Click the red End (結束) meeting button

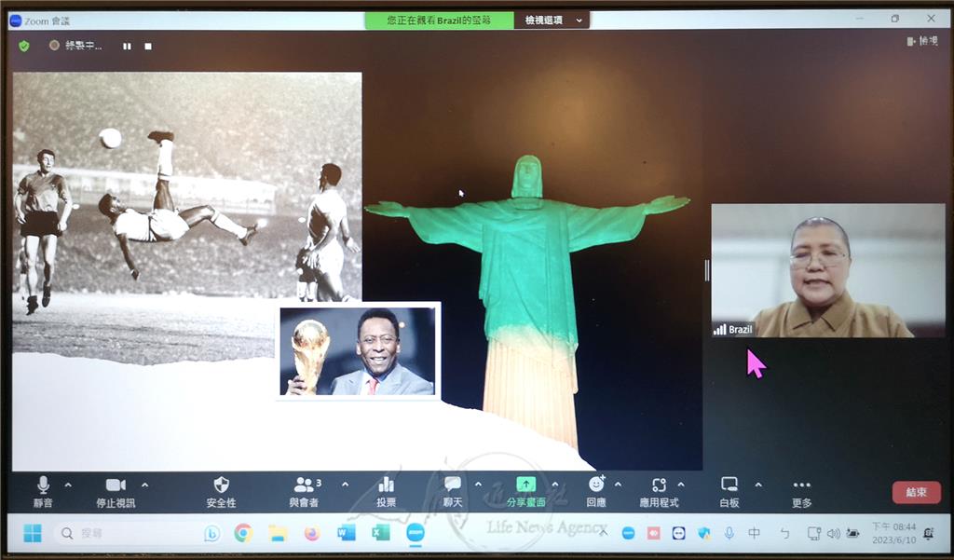click(916, 492)
